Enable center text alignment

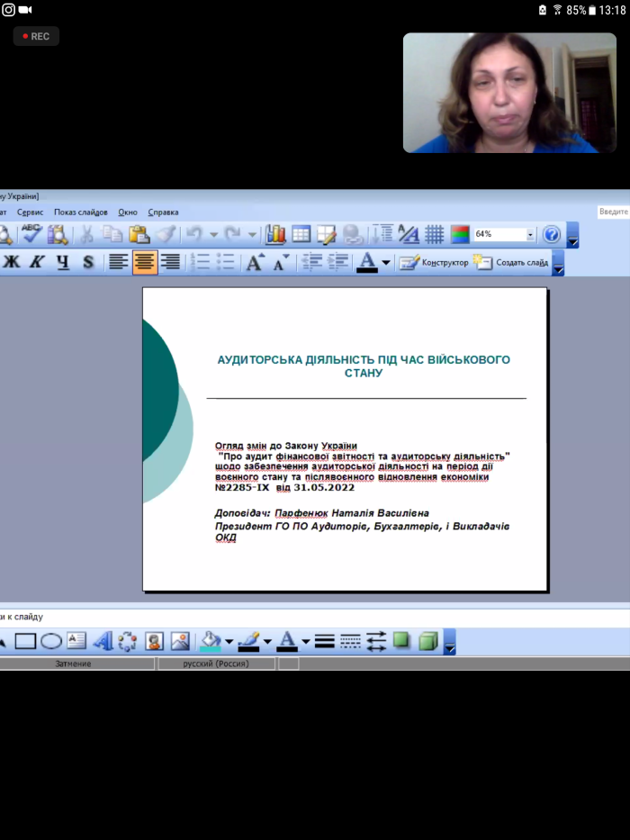145,263
